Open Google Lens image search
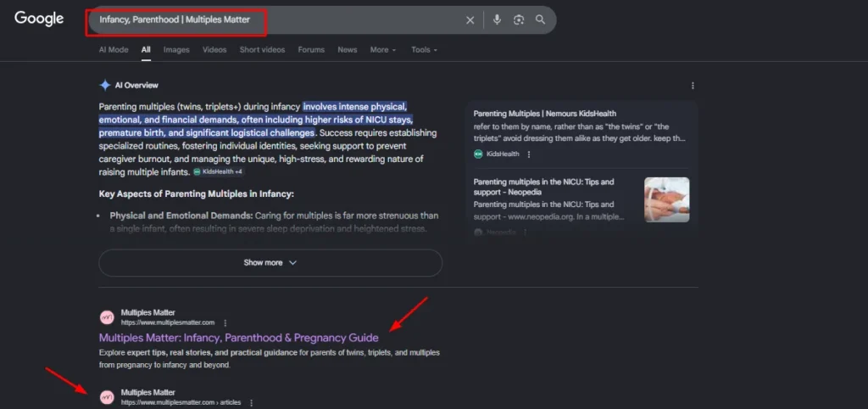 (x=519, y=20)
